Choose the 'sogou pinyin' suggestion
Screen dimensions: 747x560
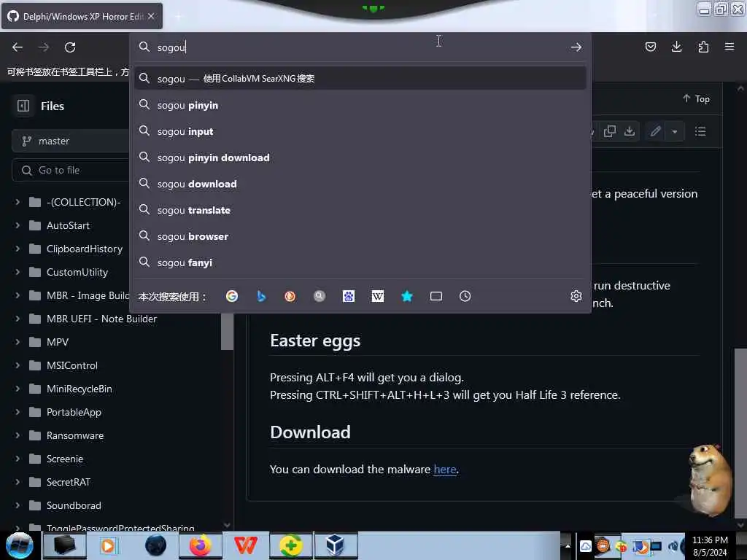(x=360, y=105)
